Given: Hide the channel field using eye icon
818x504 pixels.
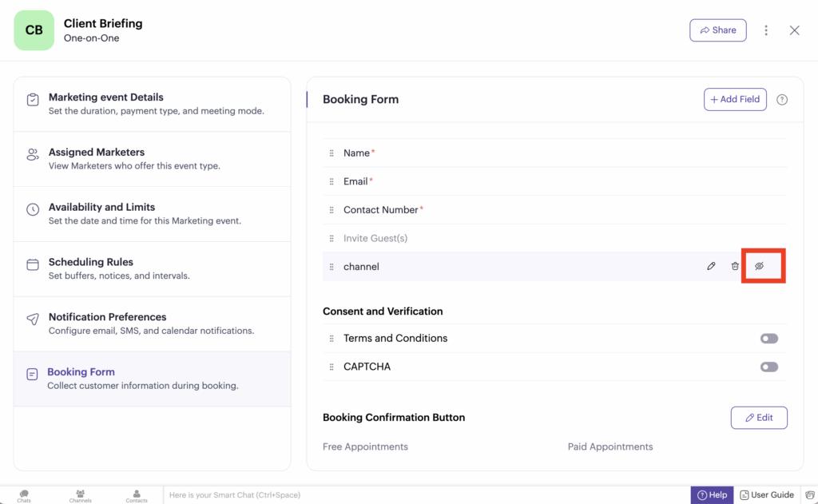Looking at the screenshot, I should pyautogui.click(x=760, y=266).
